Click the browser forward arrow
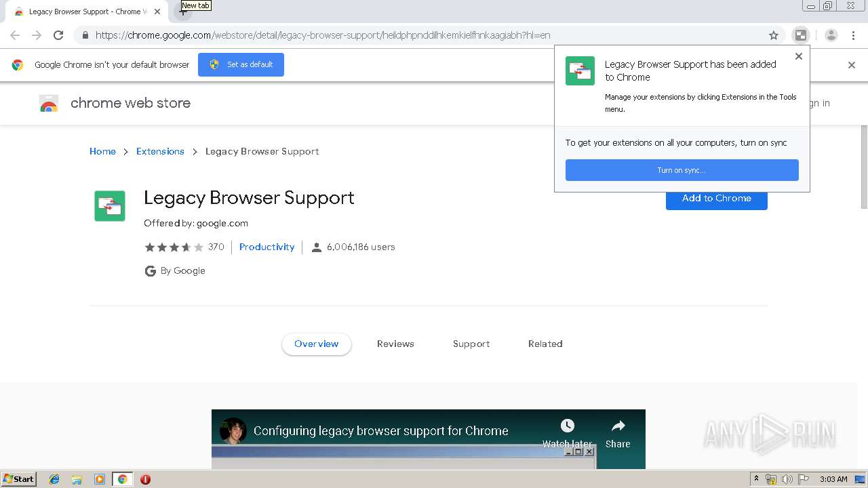 (x=37, y=35)
